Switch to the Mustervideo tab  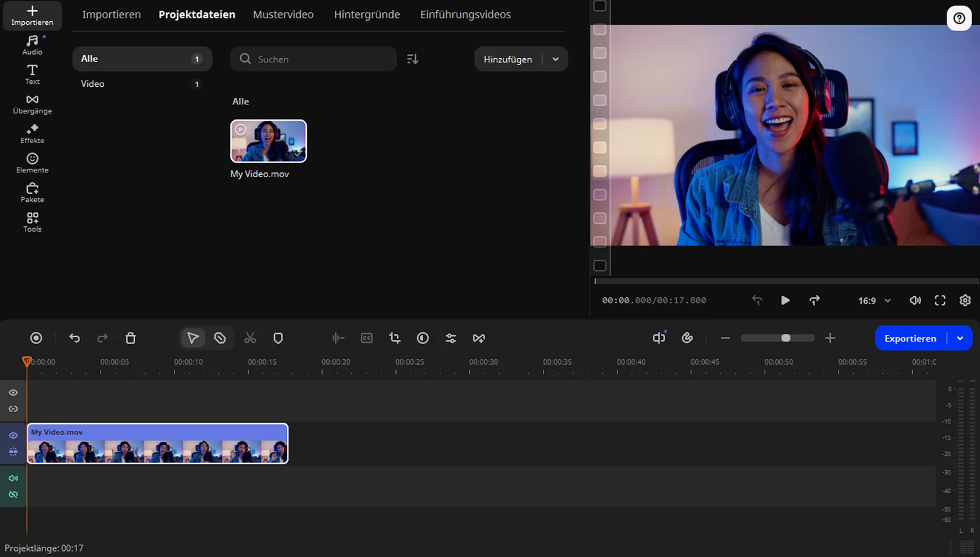[283, 15]
